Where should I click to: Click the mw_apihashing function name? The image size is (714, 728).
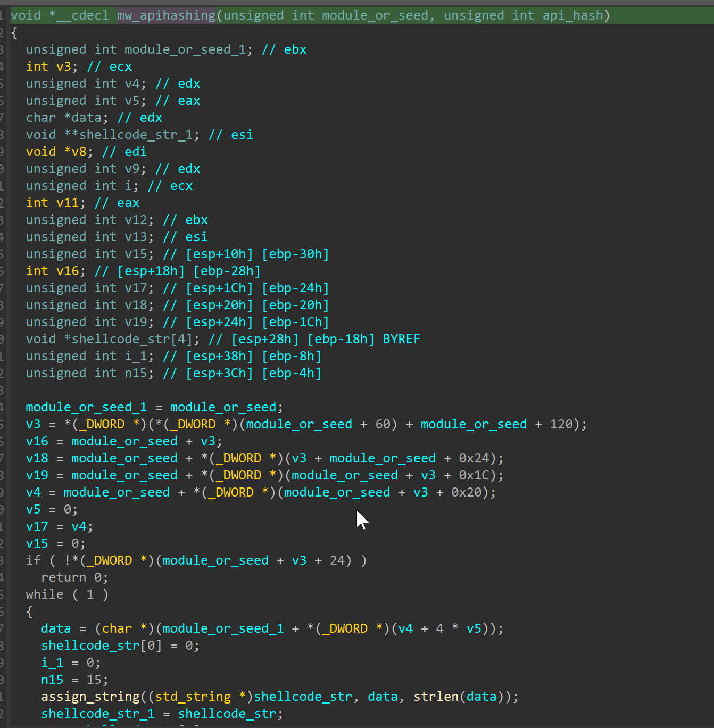coord(166,15)
